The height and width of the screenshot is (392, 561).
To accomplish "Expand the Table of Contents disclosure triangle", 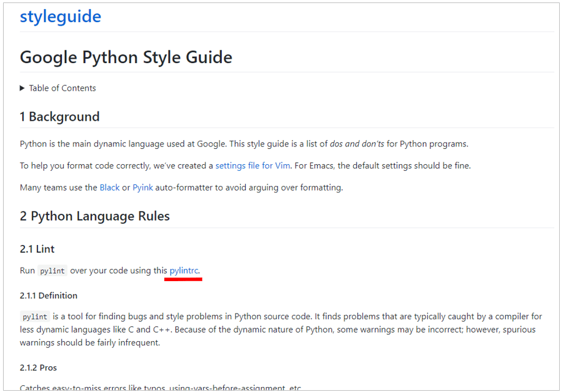I will pyautogui.click(x=22, y=88).
